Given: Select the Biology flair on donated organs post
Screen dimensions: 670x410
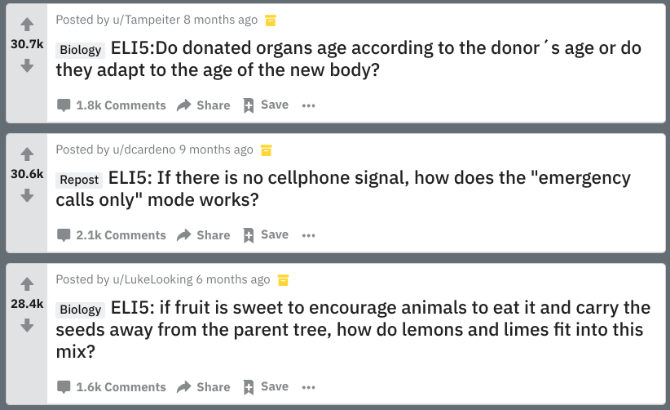Looking at the screenshot, I should (80, 50).
